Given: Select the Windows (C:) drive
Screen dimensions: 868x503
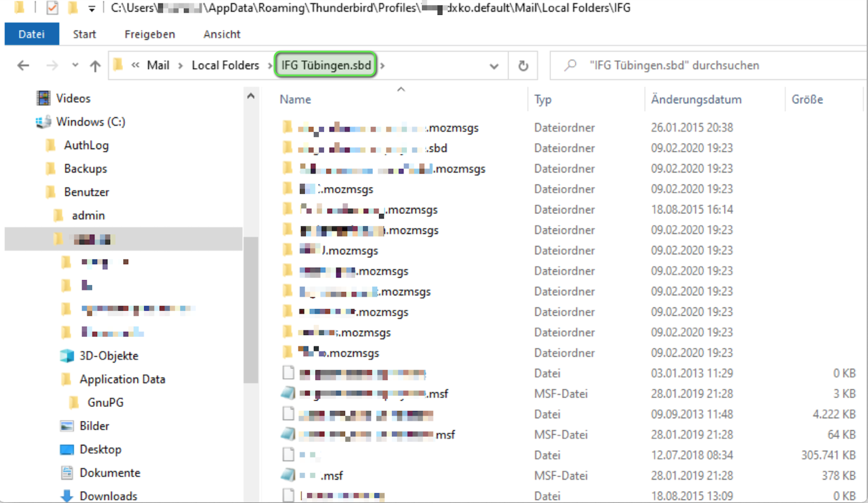Looking at the screenshot, I should tap(91, 122).
